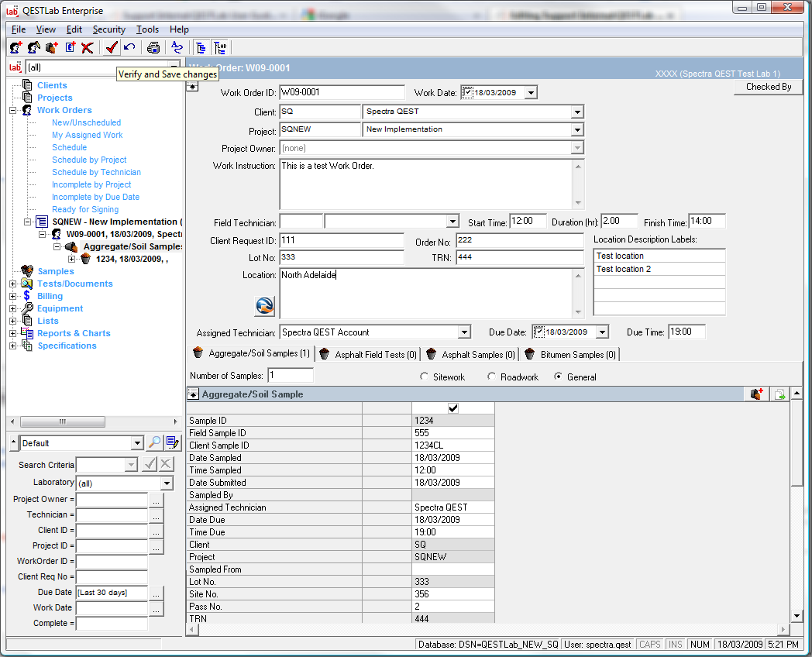Click the add sample icon in sample header
The width and height of the screenshot is (812, 657).
(756, 394)
